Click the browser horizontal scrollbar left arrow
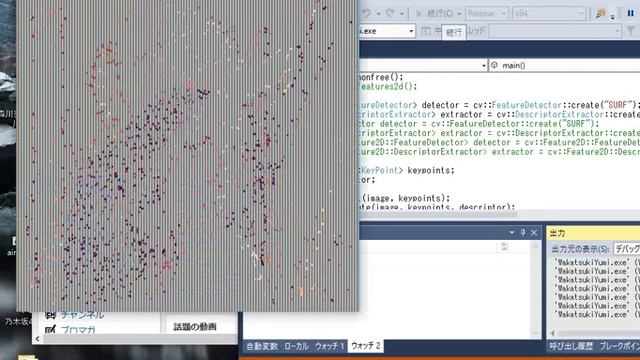The image size is (640, 360). point(38,339)
